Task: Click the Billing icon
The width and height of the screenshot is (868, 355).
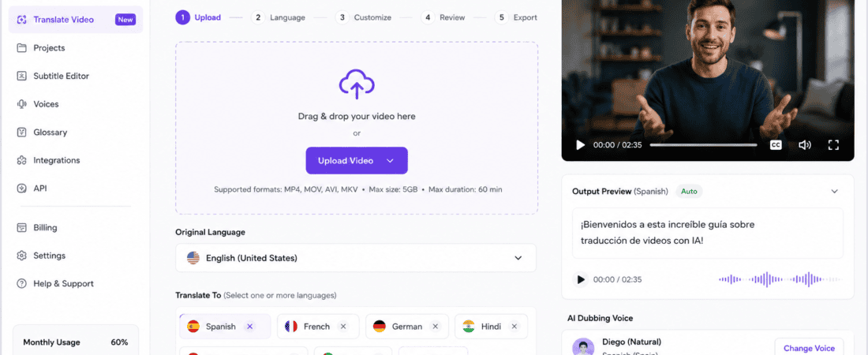Action: [21, 228]
